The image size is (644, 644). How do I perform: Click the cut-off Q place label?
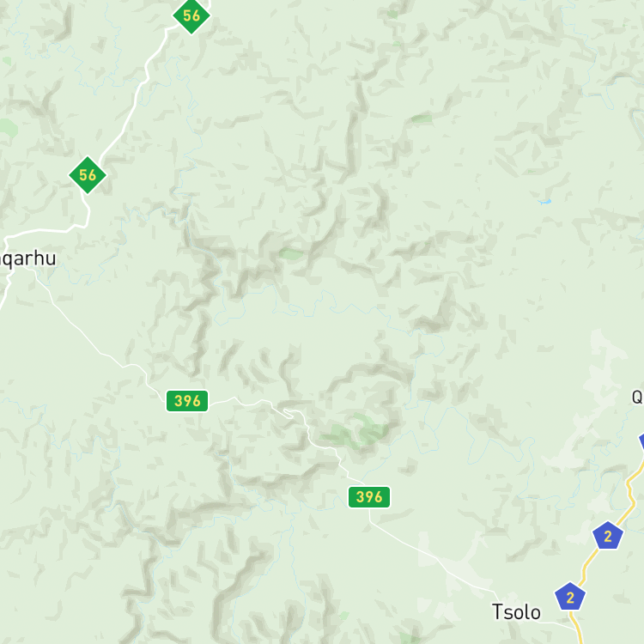click(637, 398)
